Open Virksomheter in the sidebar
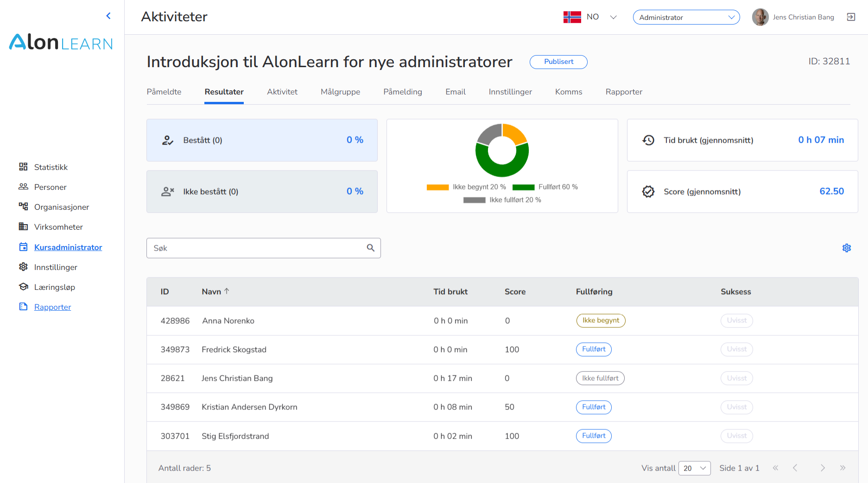This screenshot has height=483, width=868. 58,226
